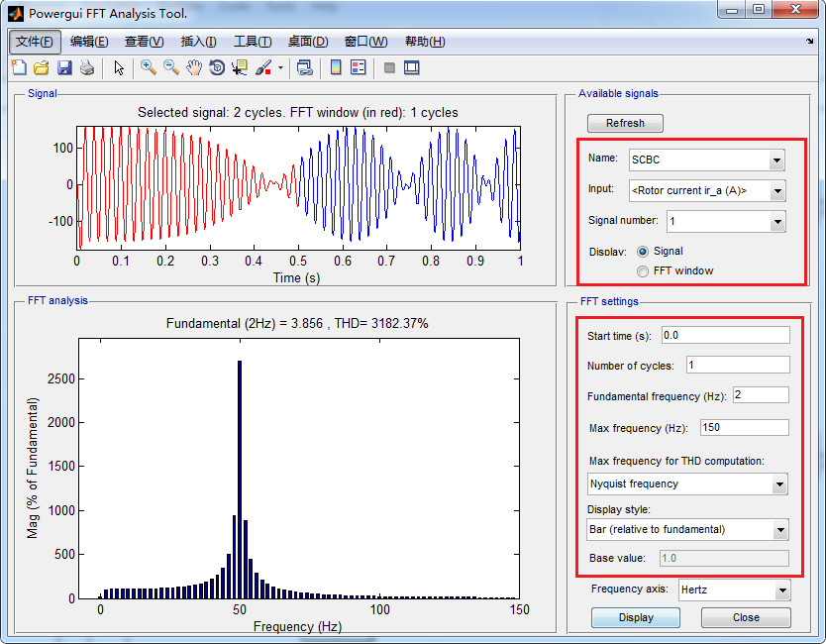Select the Signal display radio button
Screen dimensions: 826x644
(643, 252)
